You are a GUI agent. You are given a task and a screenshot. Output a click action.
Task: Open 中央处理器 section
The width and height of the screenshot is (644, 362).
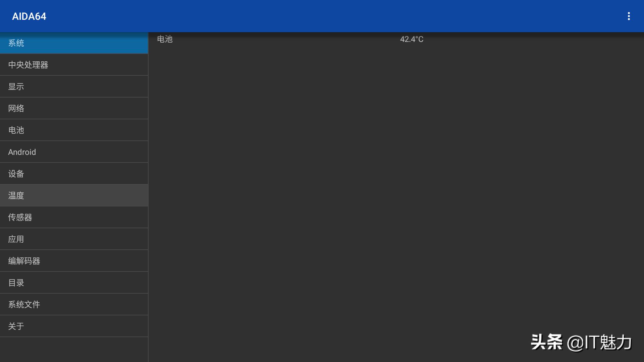click(74, 65)
